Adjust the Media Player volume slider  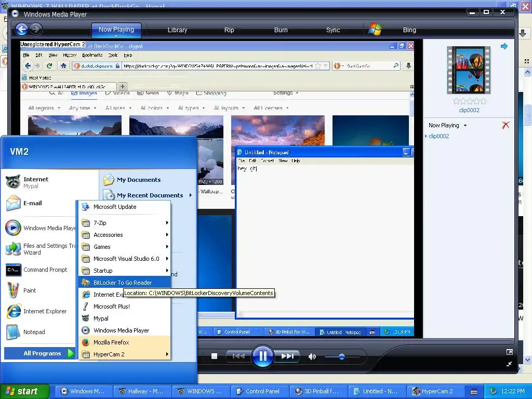(342, 356)
